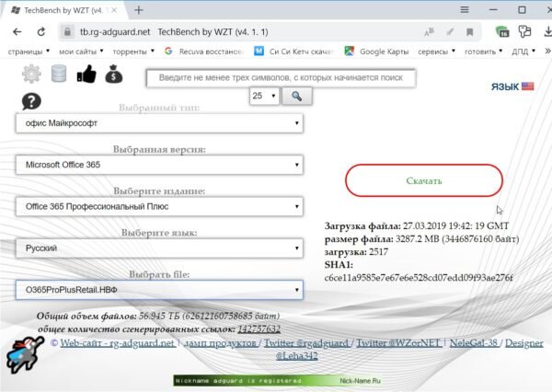Open 'Си Си Кетч скачать' bookmark
Viewport: 552px width, 392px height.
click(294, 52)
